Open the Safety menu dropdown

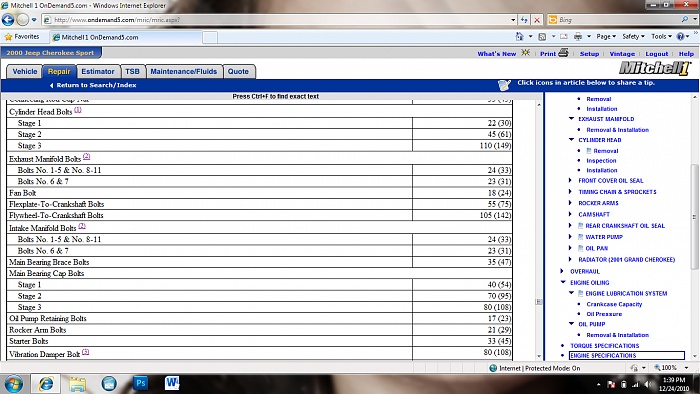pyautogui.click(x=633, y=37)
